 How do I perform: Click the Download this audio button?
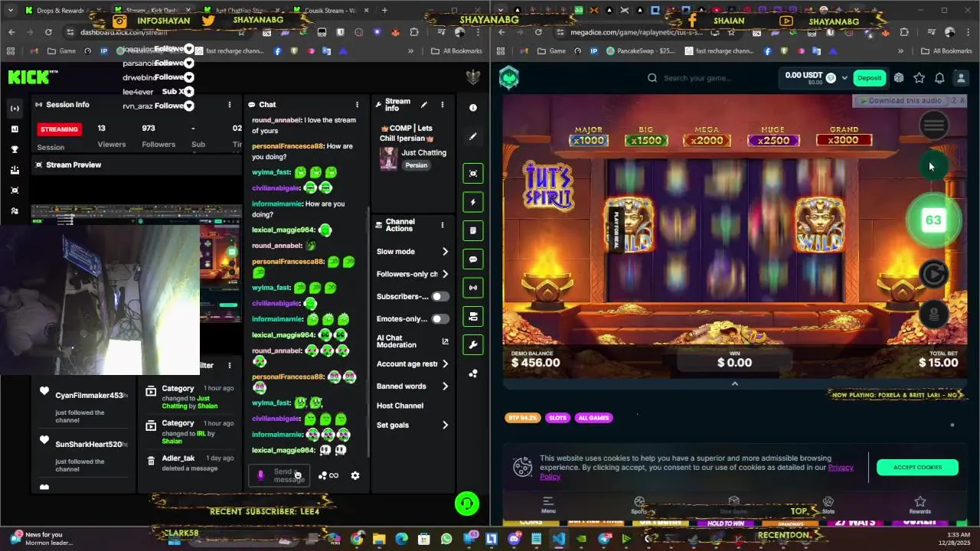[901, 101]
